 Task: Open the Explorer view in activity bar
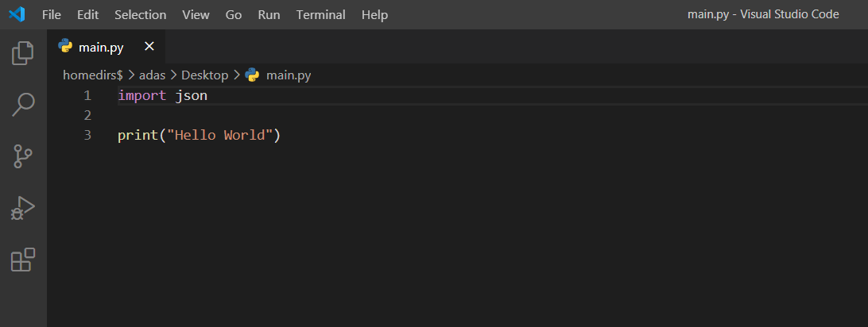point(23,53)
